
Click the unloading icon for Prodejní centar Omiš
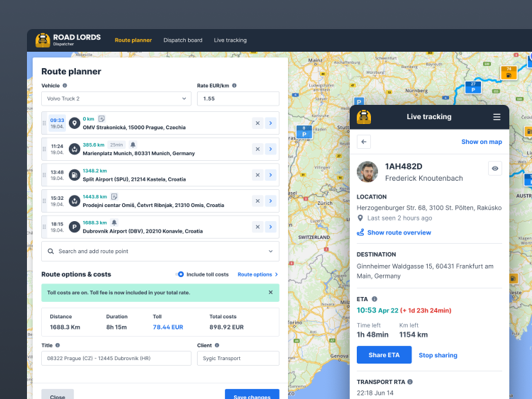(x=74, y=201)
